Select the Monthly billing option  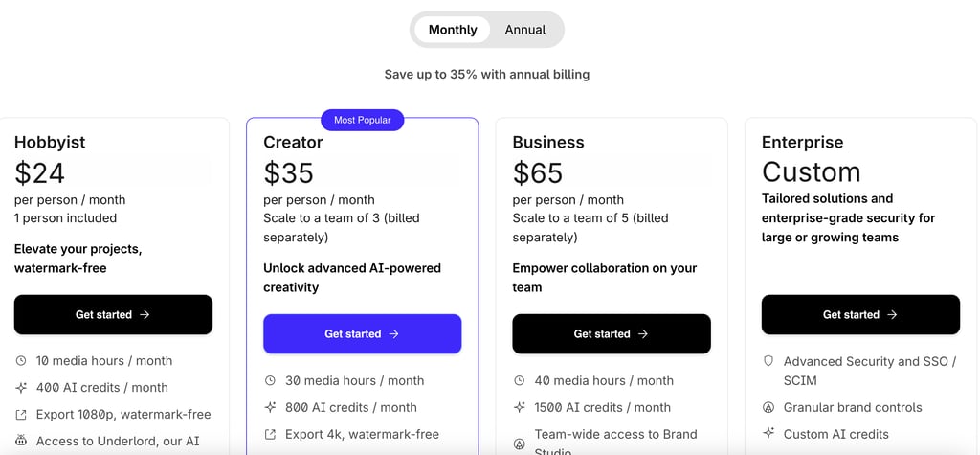pos(453,30)
